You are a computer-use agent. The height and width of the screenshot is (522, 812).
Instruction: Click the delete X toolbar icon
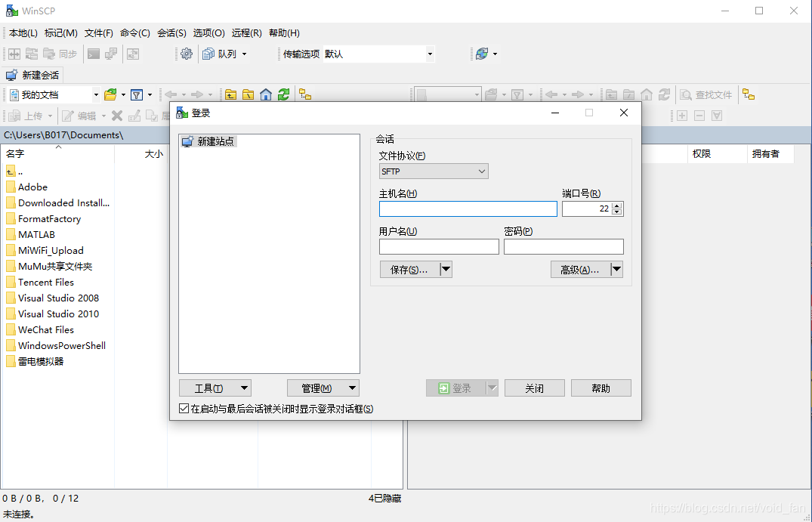coord(117,116)
